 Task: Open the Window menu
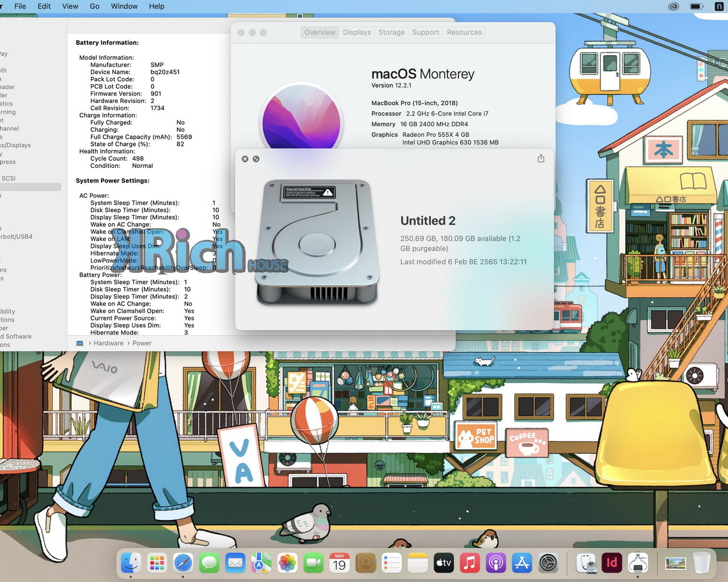tap(124, 6)
